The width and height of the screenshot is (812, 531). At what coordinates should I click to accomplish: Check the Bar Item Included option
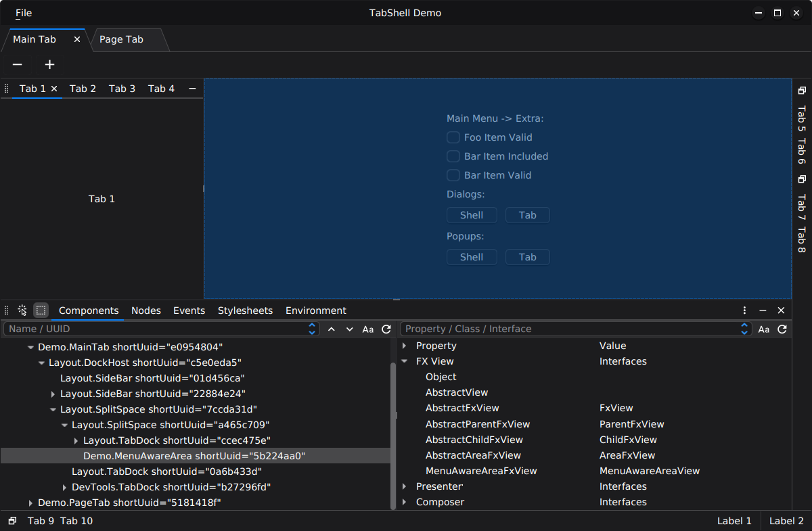(x=453, y=156)
